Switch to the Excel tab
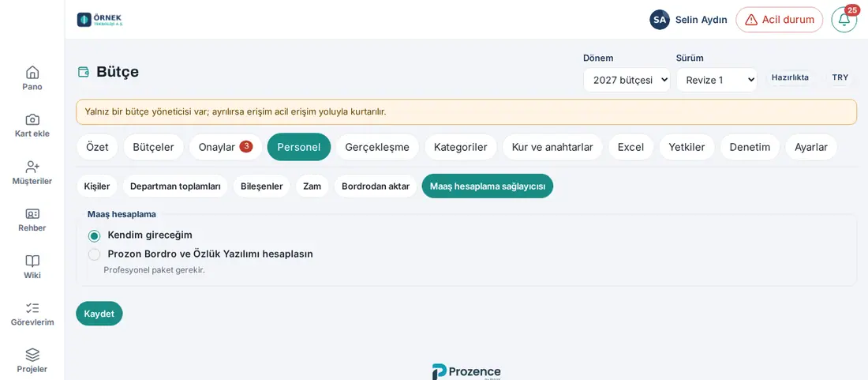Screen dimensions: 868x380 (630, 147)
